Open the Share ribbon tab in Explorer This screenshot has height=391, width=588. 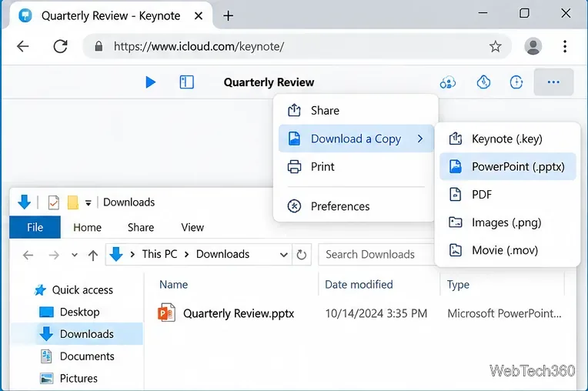(141, 227)
